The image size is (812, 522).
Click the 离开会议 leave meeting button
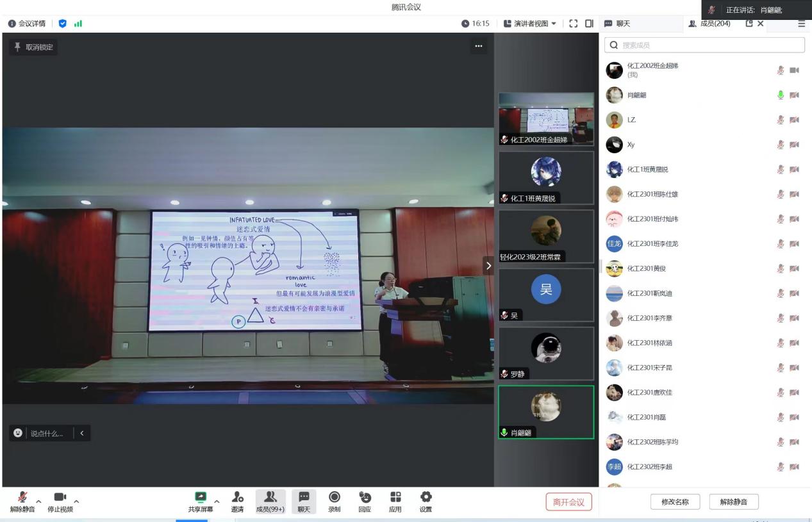(x=568, y=502)
